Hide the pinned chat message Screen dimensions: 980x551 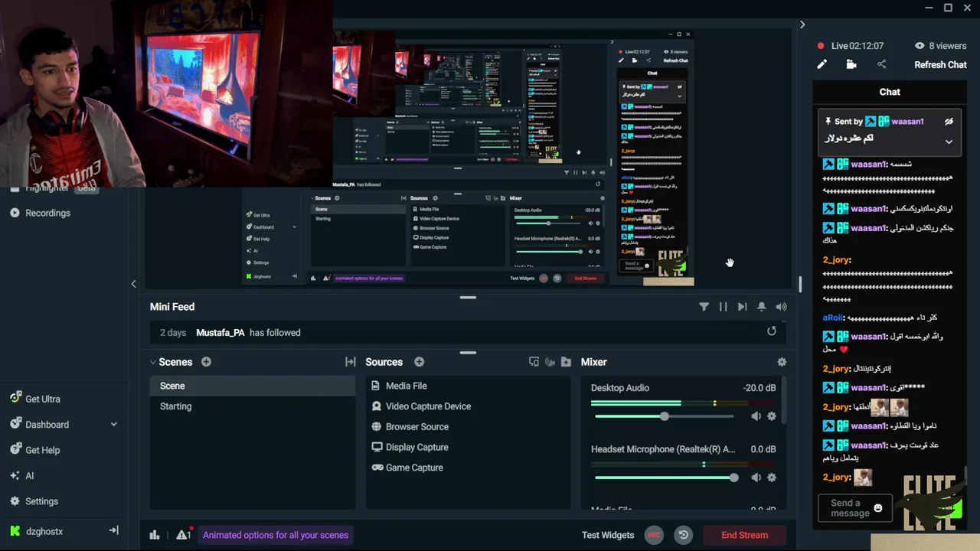pos(949,122)
